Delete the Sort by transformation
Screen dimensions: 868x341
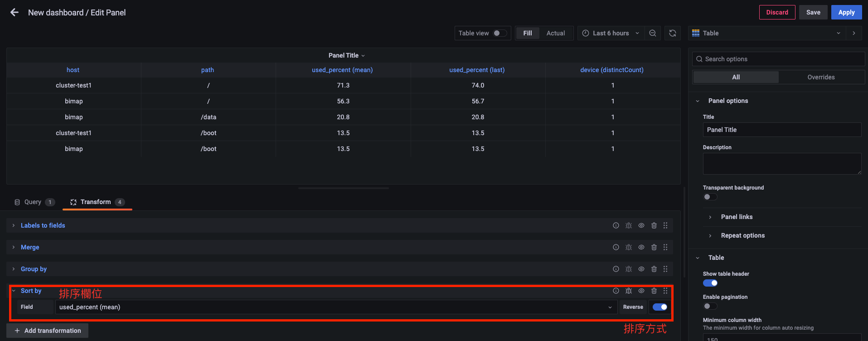pyautogui.click(x=654, y=291)
